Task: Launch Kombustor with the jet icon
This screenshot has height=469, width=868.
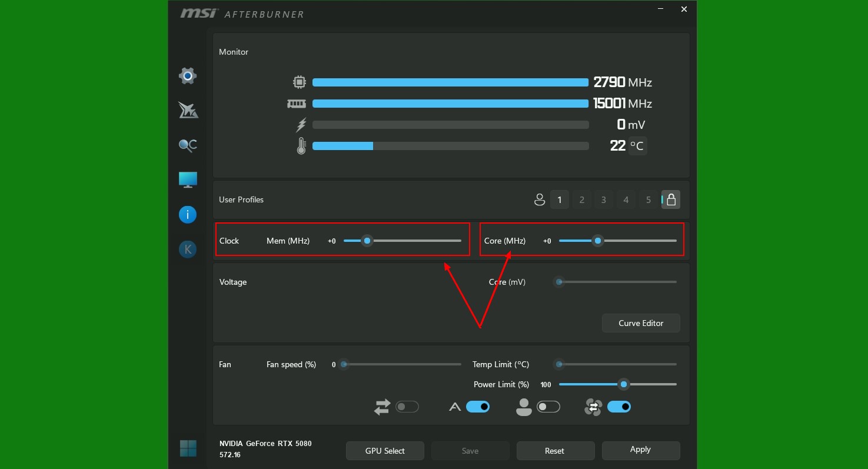Action: (x=188, y=110)
